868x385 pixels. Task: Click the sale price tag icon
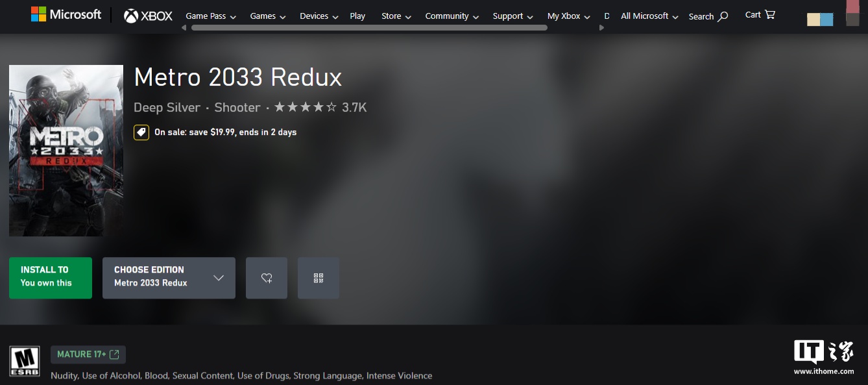click(141, 132)
